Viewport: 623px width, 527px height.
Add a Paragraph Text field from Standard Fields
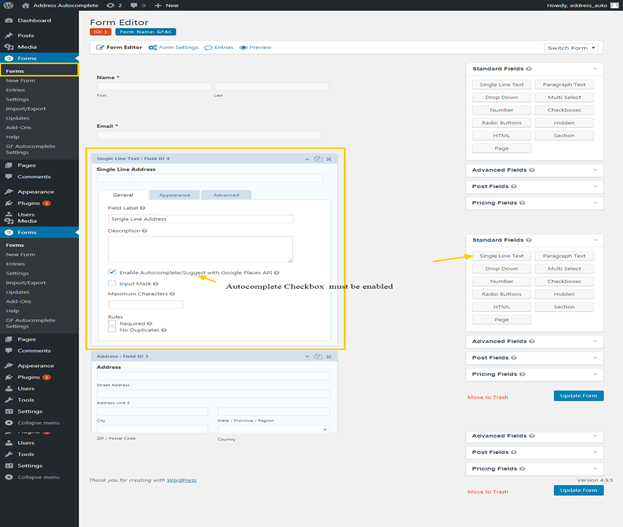coord(564,85)
